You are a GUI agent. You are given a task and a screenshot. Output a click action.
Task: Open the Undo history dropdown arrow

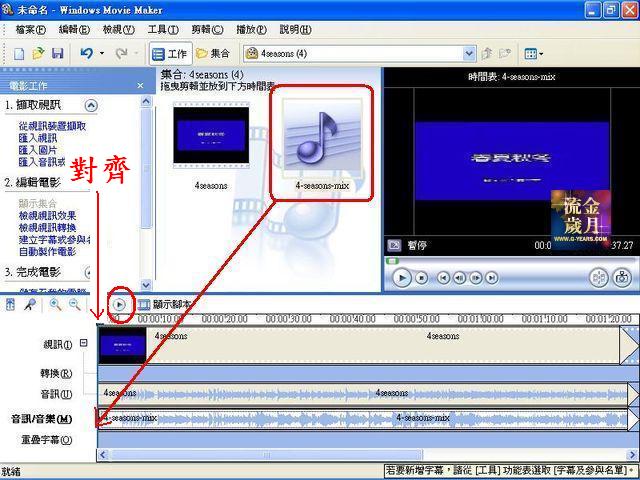click(x=102, y=53)
